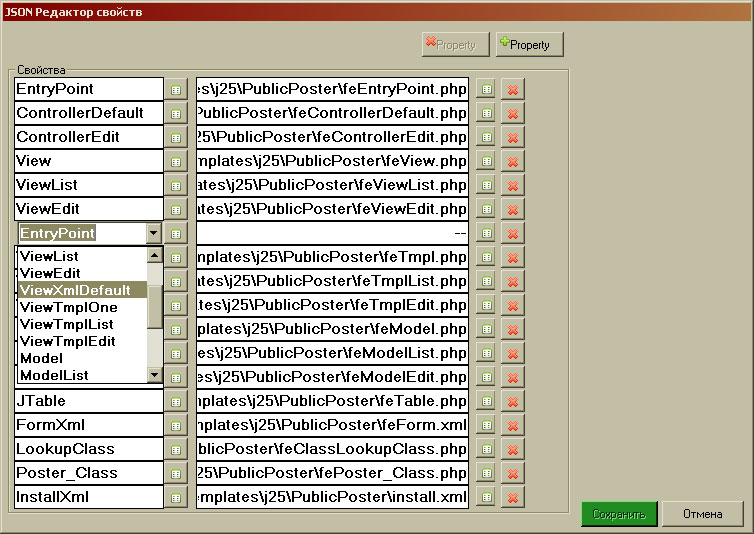Click the dropdown list scroll-down arrow

coord(154,375)
